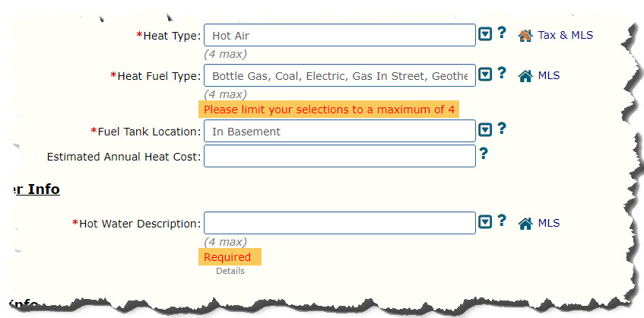Screen dimensions: 644x318
Task: Click the Details link under Required
Action: pos(230,271)
